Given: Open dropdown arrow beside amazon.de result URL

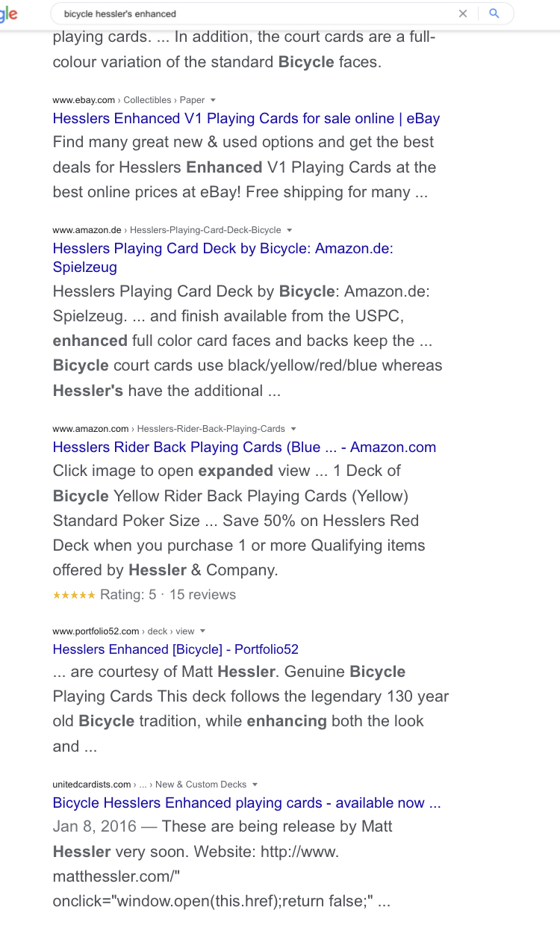Looking at the screenshot, I should pos(290,230).
